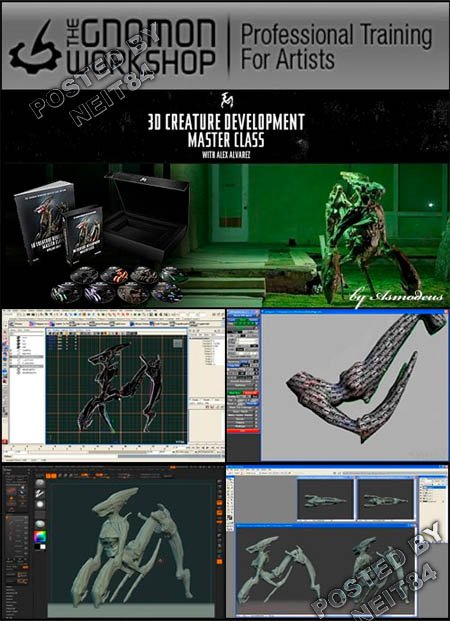Open the foreground/background color swatch in the Photoshop toolbox

click(230, 518)
